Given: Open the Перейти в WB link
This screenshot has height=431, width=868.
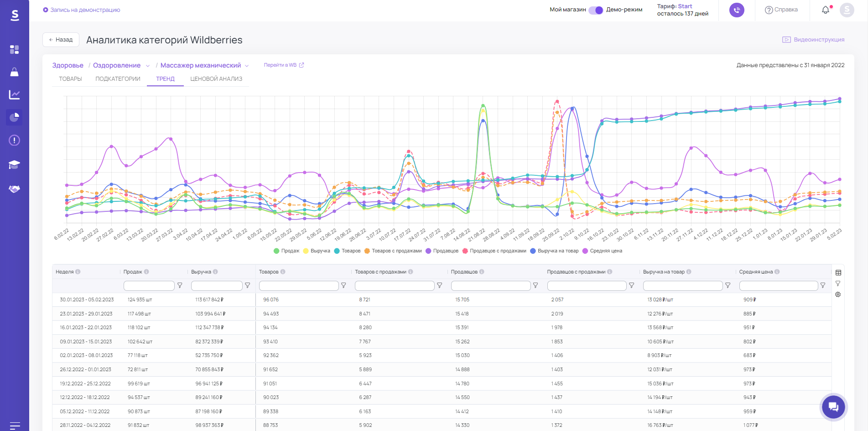Looking at the screenshot, I should tap(284, 65).
